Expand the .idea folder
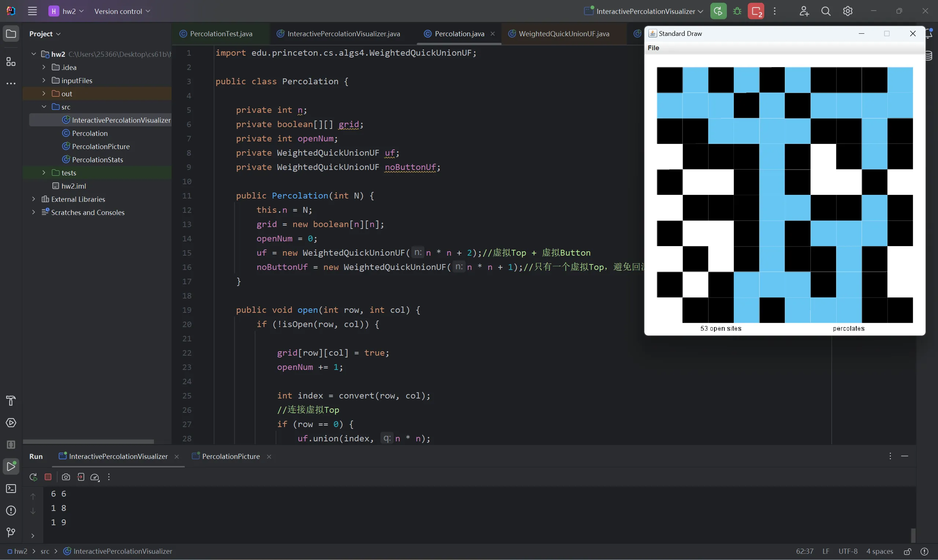938x560 pixels. pyautogui.click(x=44, y=67)
